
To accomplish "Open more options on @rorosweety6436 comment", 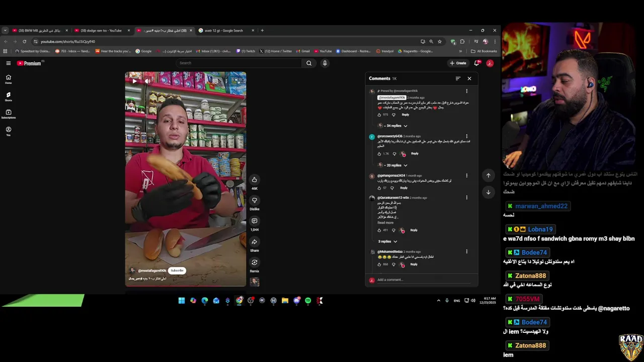I will (466, 136).
